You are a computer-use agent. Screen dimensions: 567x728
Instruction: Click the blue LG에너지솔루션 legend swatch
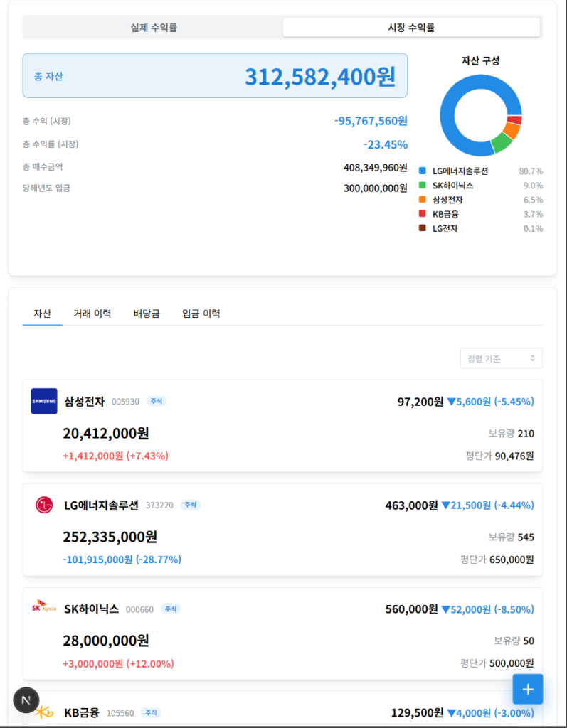coord(422,171)
